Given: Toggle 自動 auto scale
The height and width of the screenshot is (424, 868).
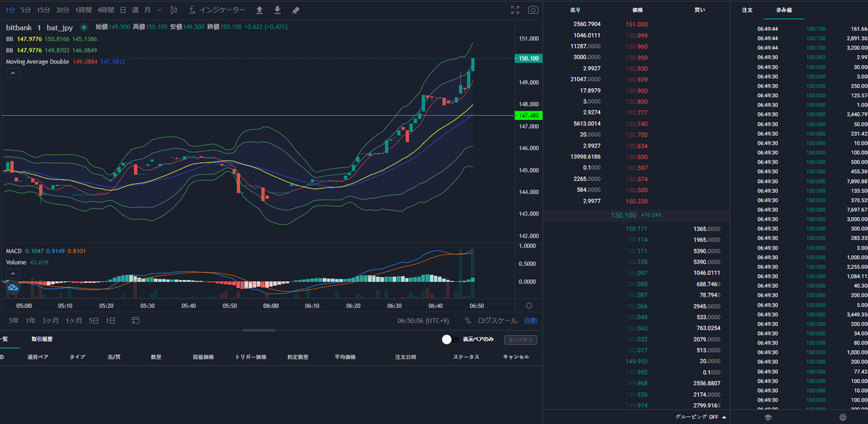Looking at the screenshot, I should click(x=531, y=321).
